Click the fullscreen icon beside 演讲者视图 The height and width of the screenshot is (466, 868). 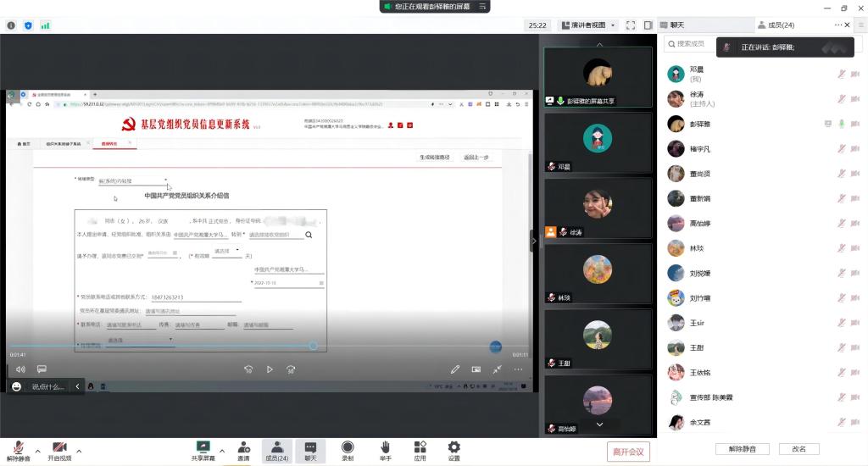click(631, 25)
